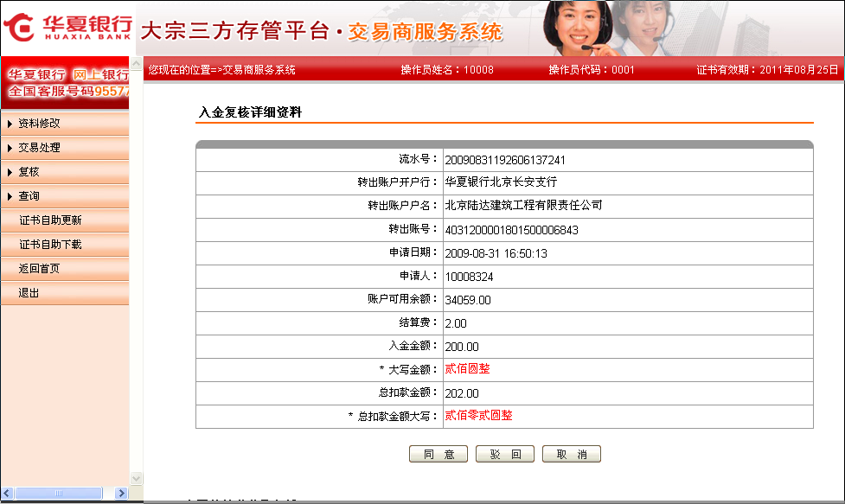Reject with the 驳回 button
Screen dimensions: 845x504
[505, 454]
